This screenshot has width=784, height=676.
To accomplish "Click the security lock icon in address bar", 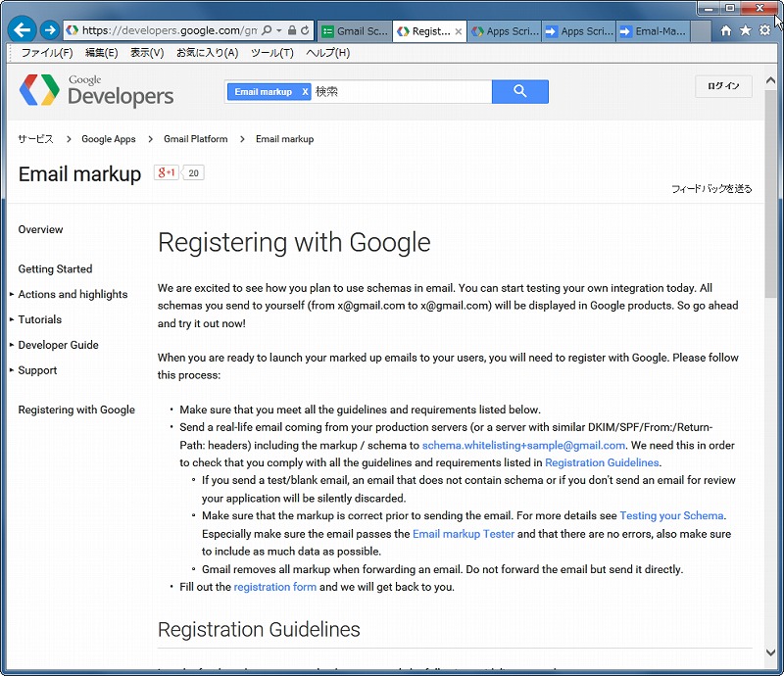I will click(x=292, y=30).
